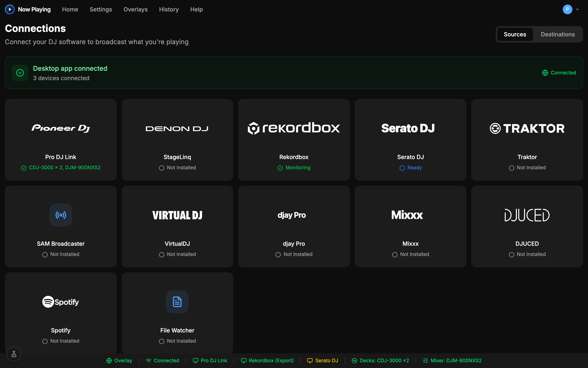The height and width of the screenshot is (368, 588).
Task: Go to Settings in the top navigation
Action: coord(101,9)
